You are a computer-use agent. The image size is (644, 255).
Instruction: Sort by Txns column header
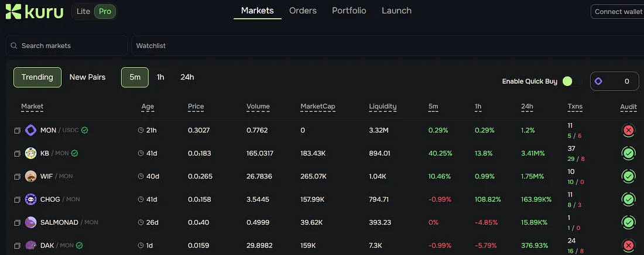[x=575, y=106]
